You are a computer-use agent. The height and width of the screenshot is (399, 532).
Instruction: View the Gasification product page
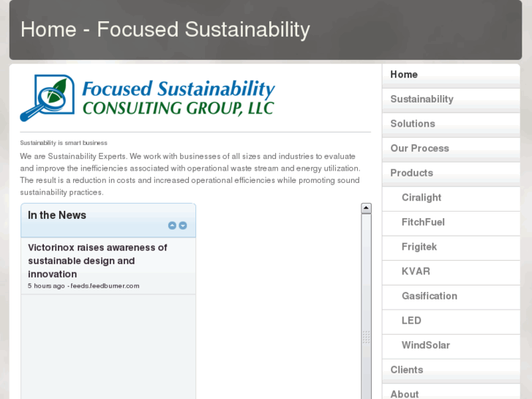pyautogui.click(x=430, y=297)
